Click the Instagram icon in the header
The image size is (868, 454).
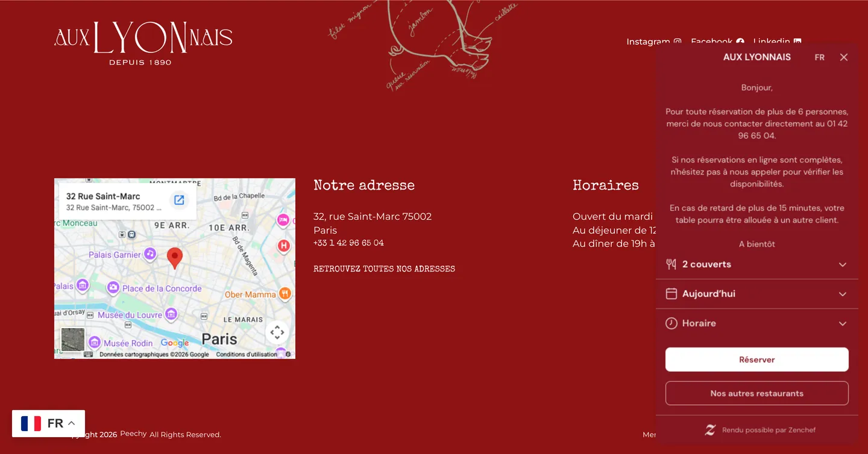678,42
